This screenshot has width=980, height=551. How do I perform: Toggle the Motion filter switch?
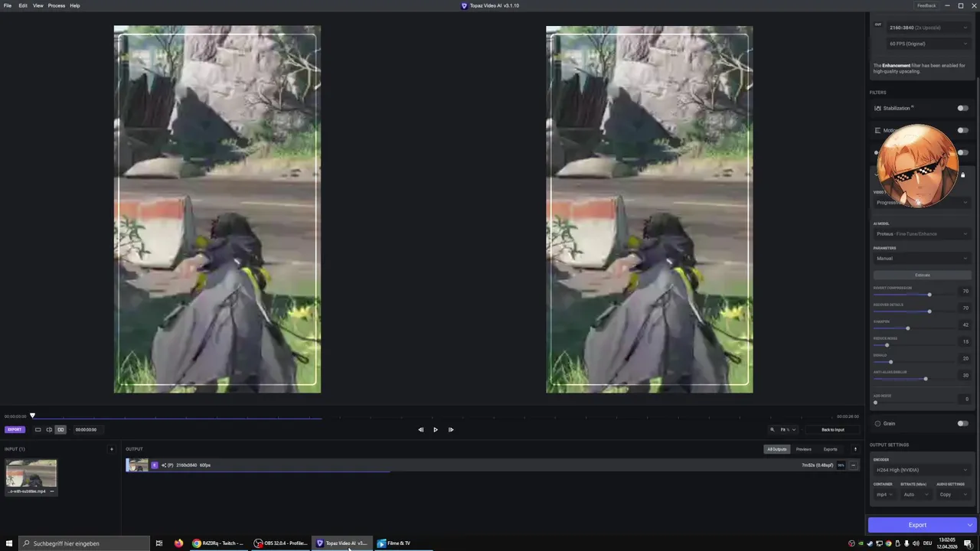point(962,130)
